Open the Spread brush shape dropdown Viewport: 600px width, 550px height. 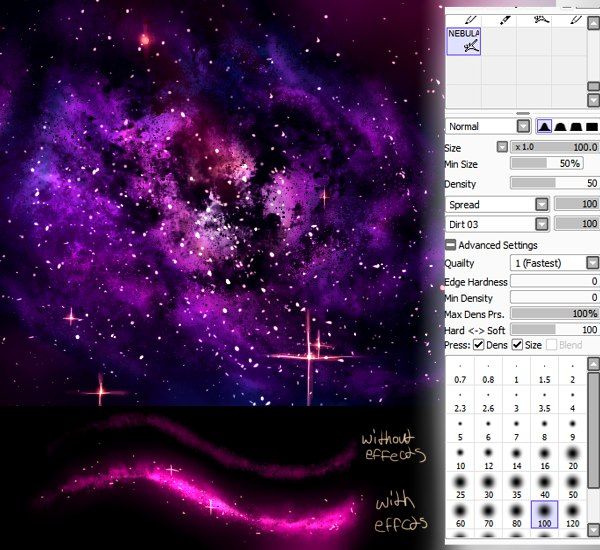pos(541,204)
